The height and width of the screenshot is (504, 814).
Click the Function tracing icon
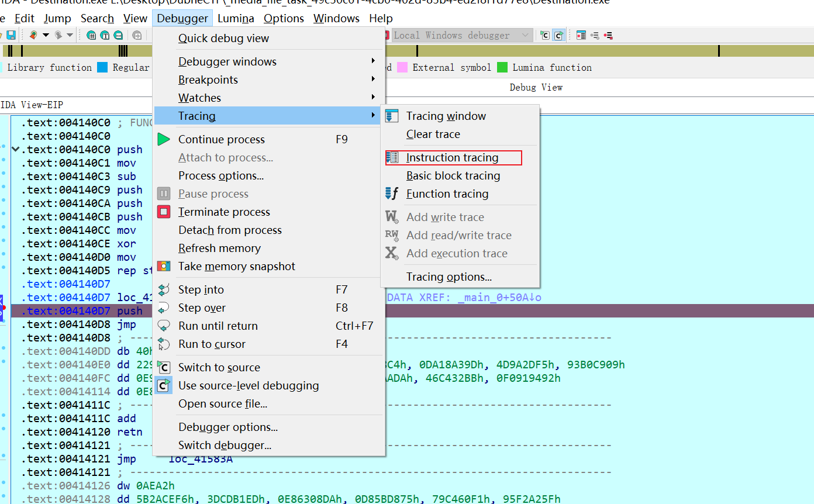pyautogui.click(x=392, y=194)
